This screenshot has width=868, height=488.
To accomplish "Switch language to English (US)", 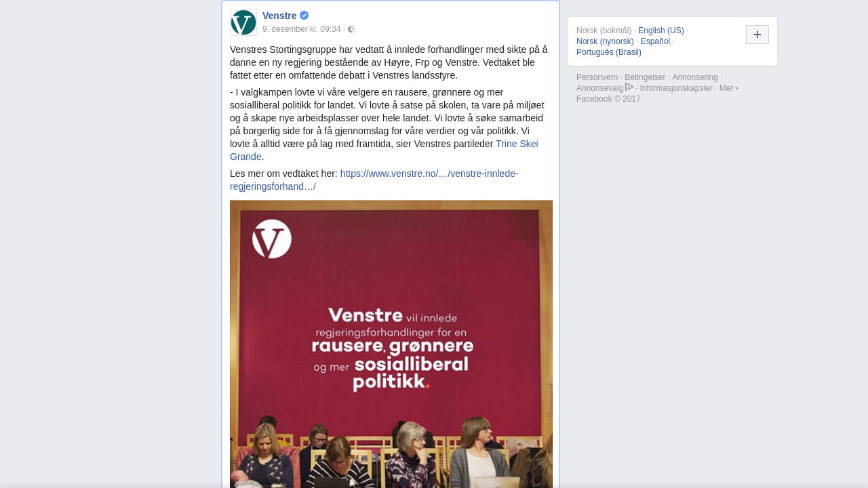I will click(x=661, y=30).
